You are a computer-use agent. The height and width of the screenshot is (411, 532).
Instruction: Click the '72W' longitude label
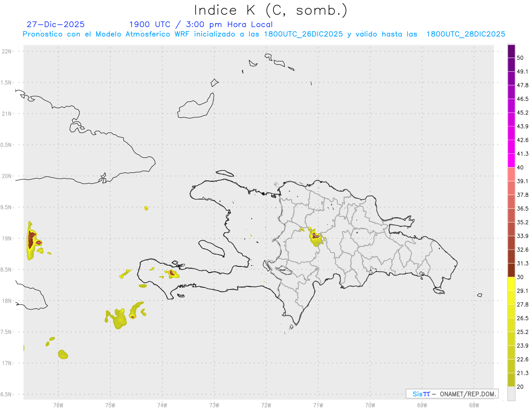click(266, 405)
